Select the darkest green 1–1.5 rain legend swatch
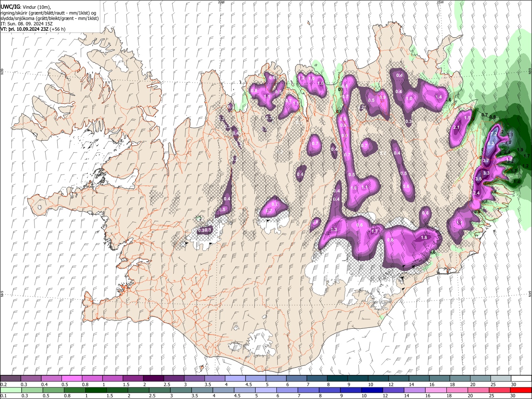 click(96, 390)
